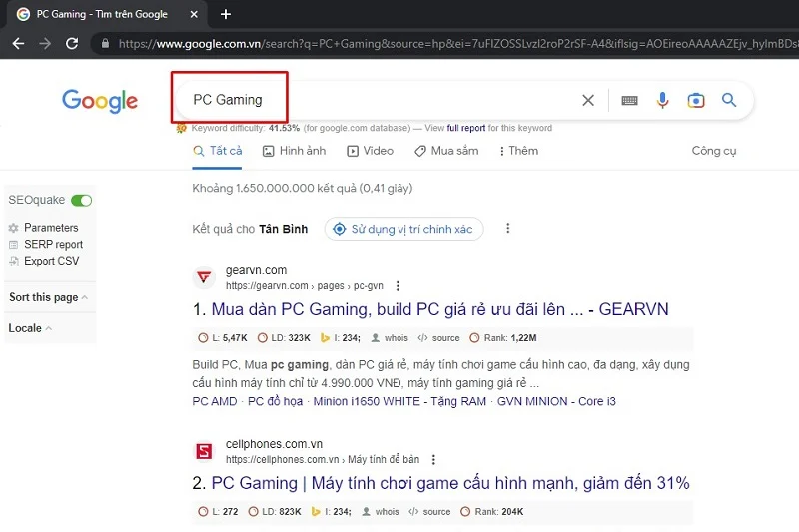Click the SEOquake keyword difficulty icon
The width and height of the screenshot is (799, 532).
click(181, 129)
